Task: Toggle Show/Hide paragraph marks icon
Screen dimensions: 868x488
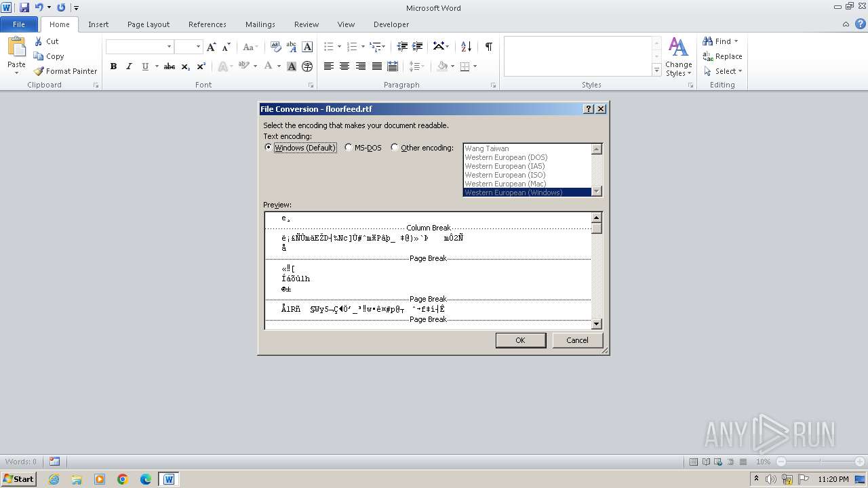Action: [488, 47]
